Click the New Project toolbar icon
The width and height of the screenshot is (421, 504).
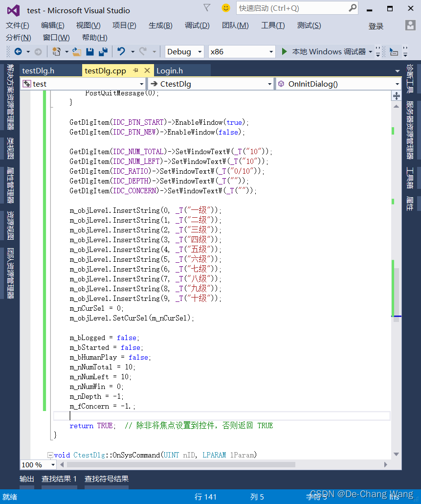[57, 51]
